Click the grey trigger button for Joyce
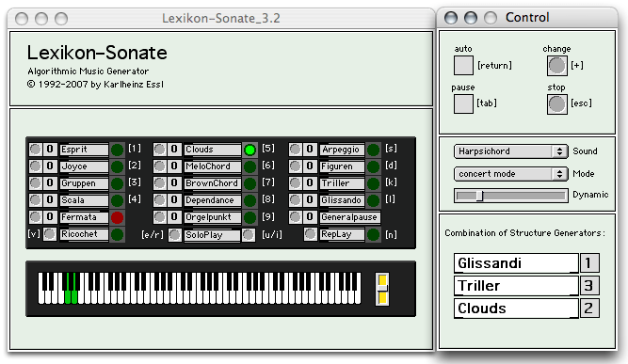Screen dimensions: 628x364 pyautogui.click(x=35, y=166)
